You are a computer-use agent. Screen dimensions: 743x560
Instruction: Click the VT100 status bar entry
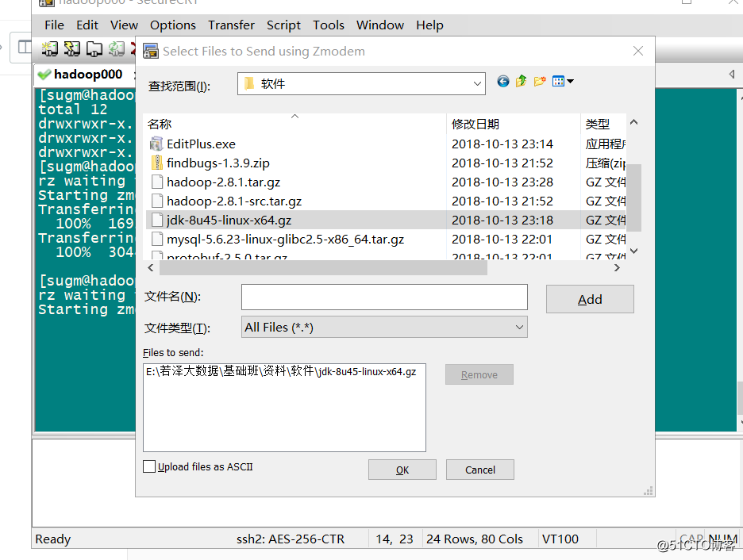[560, 539]
